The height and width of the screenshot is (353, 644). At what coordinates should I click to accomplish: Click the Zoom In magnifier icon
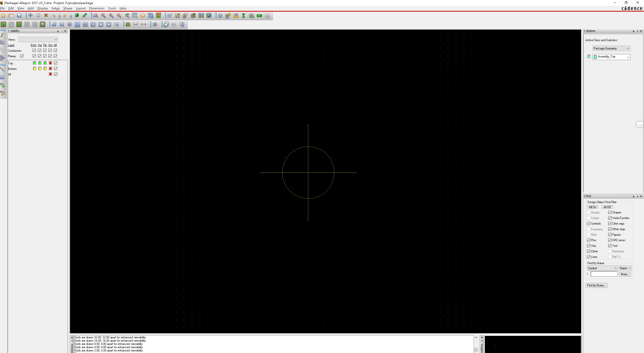pyautogui.click(x=111, y=16)
